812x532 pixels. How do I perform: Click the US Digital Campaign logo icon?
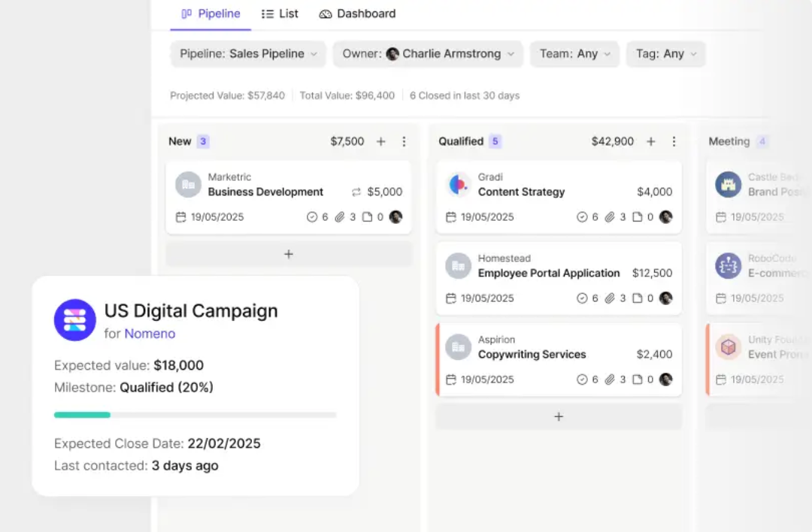click(75, 320)
